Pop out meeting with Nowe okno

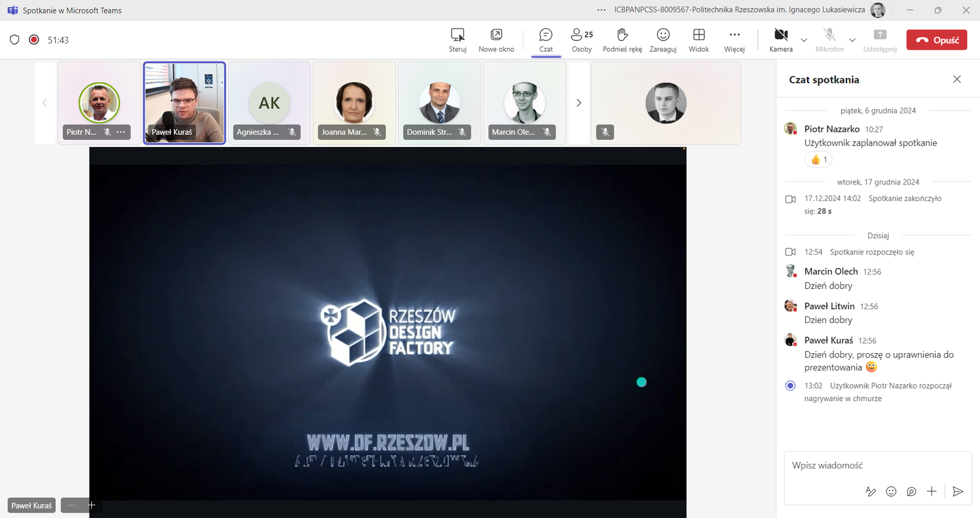click(496, 40)
